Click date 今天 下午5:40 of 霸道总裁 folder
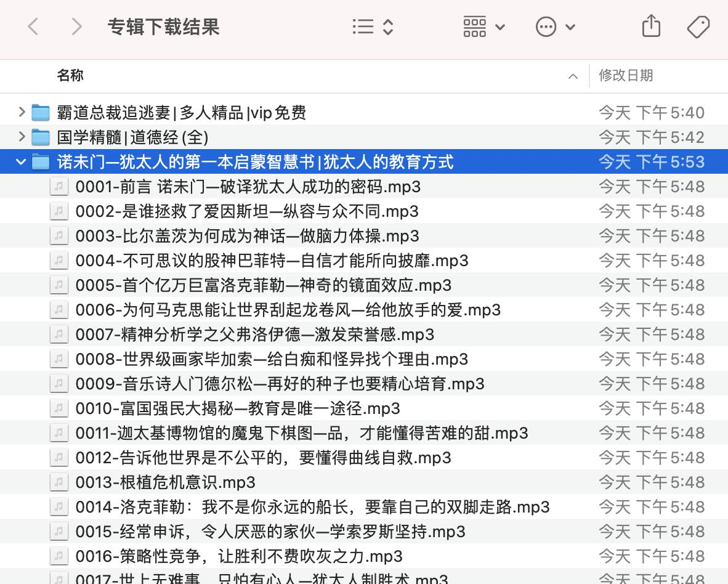Screen dimensions: 728x584 (x=652, y=112)
